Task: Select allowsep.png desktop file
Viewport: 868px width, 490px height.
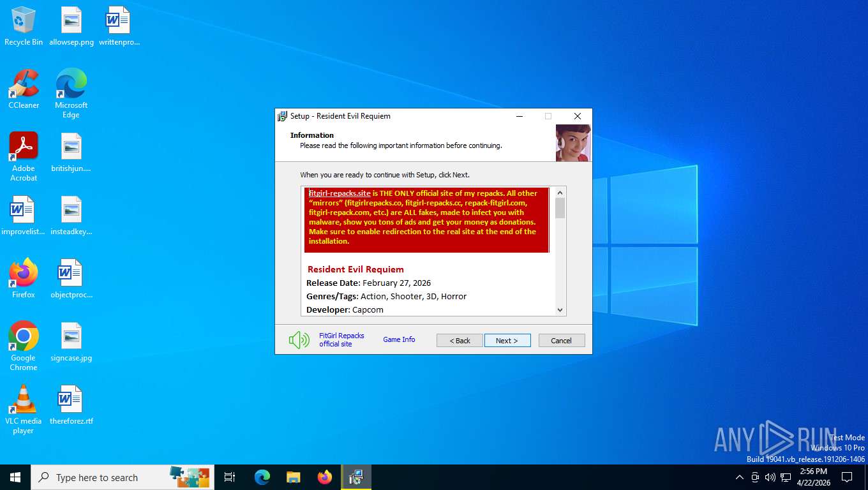Action: 71,27
